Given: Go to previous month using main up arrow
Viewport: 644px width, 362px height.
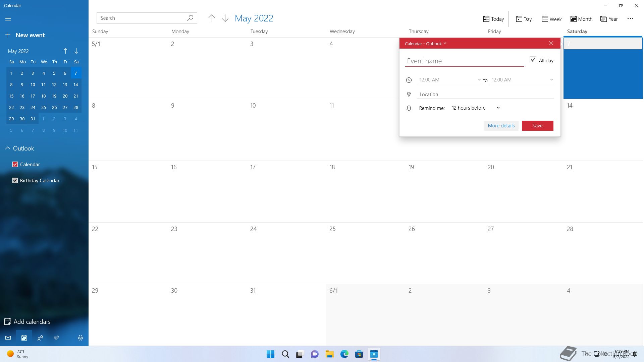Looking at the screenshot, I should click(212, 18).
